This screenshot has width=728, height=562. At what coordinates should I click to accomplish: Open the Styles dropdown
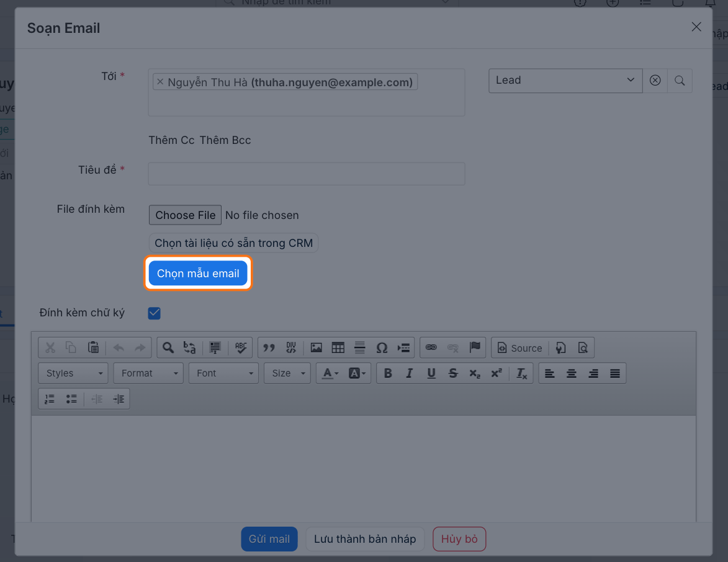click(73, 373)
